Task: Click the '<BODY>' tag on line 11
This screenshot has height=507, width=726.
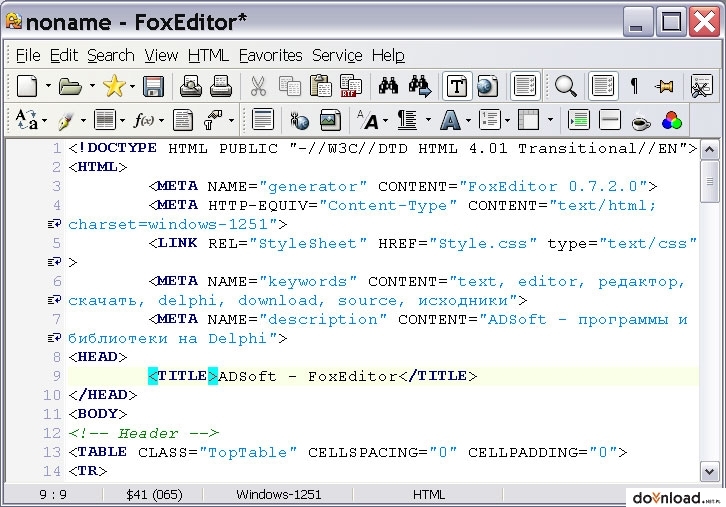Action: (97, 413)
